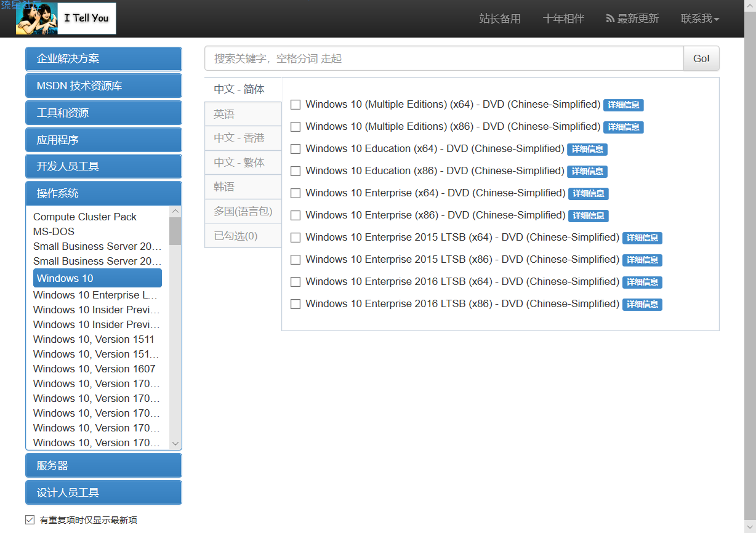Expand the 服务器 section
The height and width of the screenshot is (533, 756).
coord(103,465)
